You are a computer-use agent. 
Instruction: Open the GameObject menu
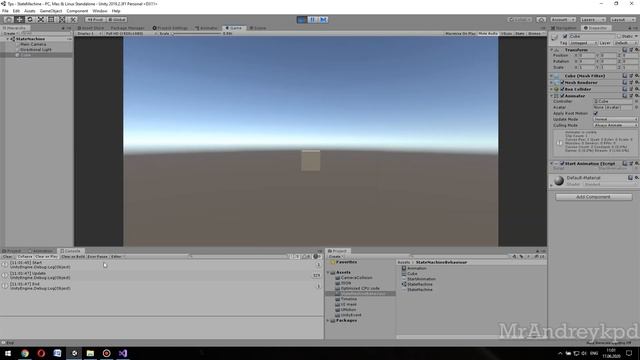[x=51, y=11]
